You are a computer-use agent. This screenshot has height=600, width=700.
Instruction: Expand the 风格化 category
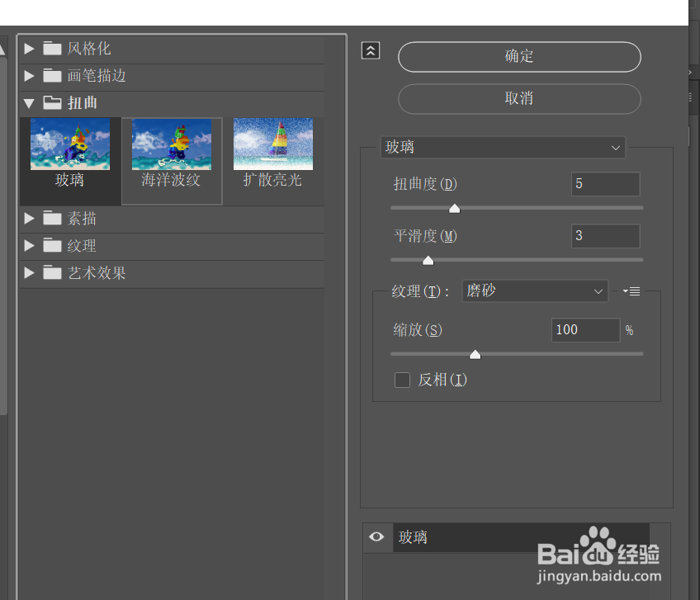coord(29,48)
